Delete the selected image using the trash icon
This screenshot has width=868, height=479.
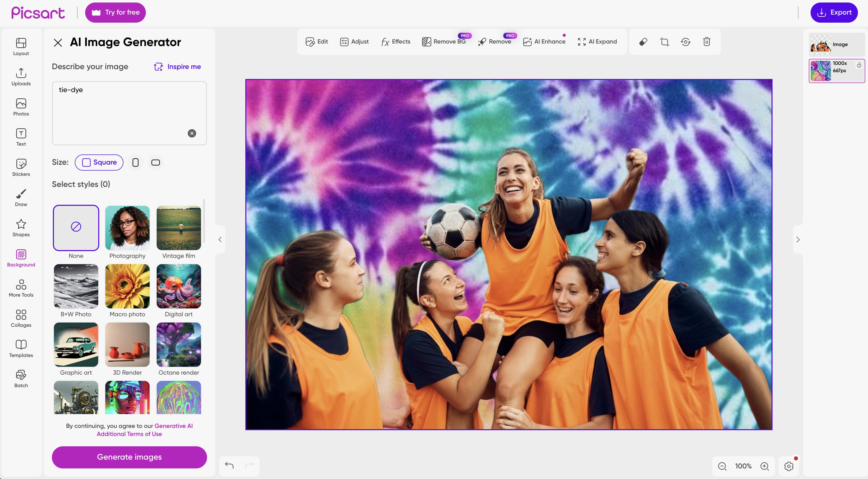click(x=707, y=42)
